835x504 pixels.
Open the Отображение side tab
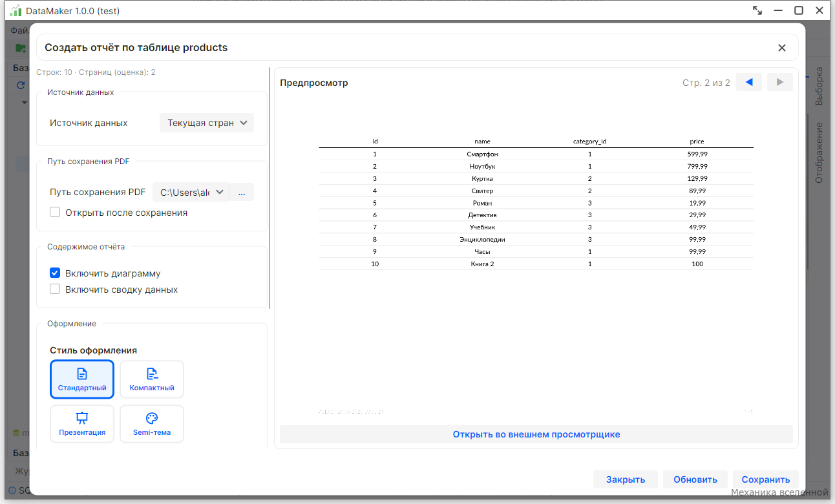pyautogui.click(x=819, y=152)
